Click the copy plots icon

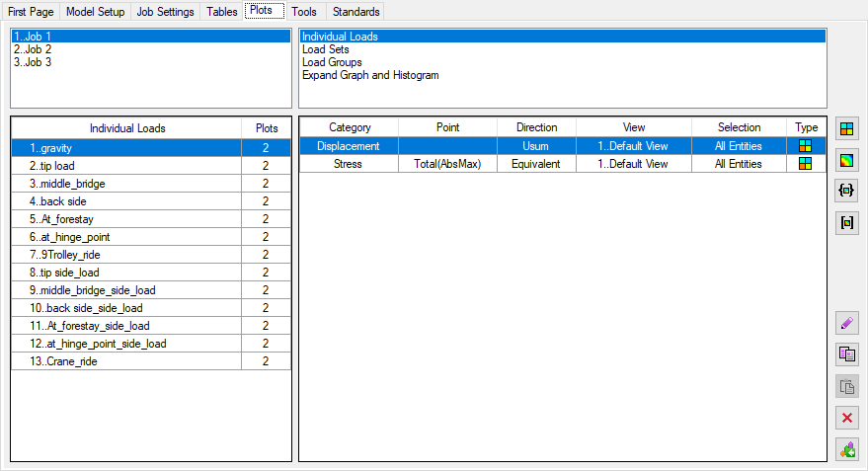846,354
